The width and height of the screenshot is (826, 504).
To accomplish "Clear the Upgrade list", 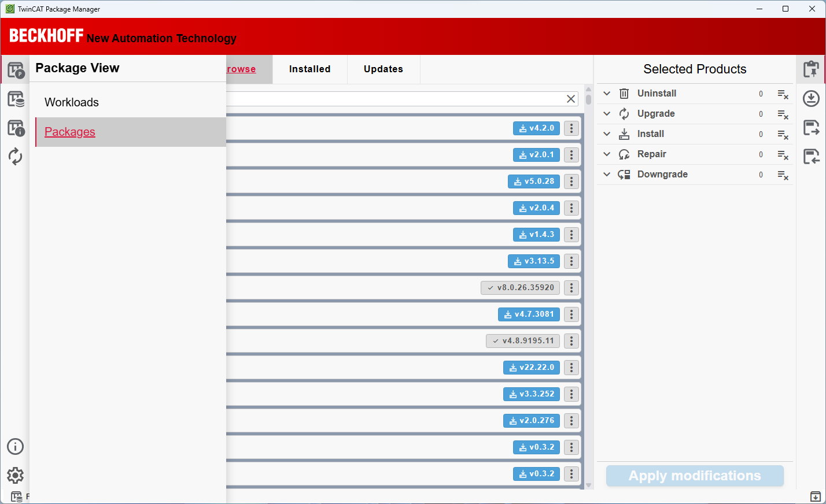I will point(783,114).
